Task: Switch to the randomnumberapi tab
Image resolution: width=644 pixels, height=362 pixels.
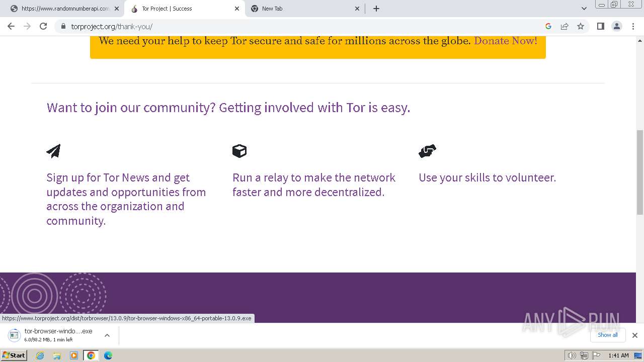Action: tap(64, 9)
